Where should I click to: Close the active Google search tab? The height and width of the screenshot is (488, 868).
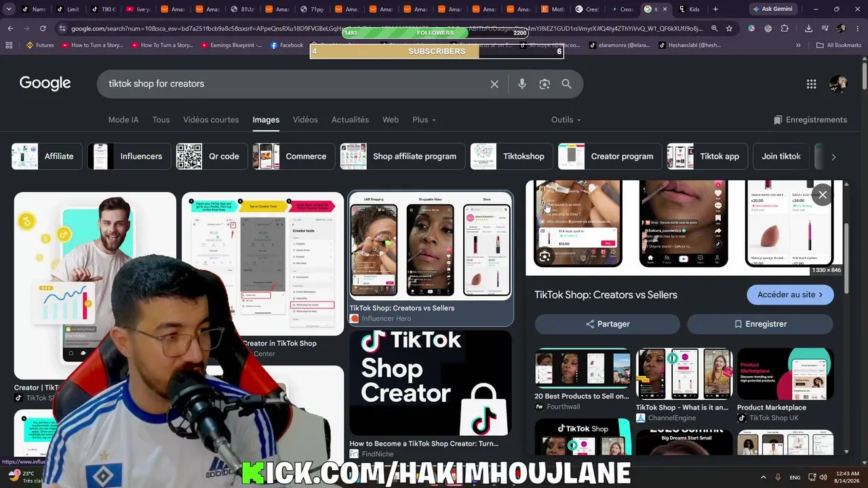coord(665,9)
